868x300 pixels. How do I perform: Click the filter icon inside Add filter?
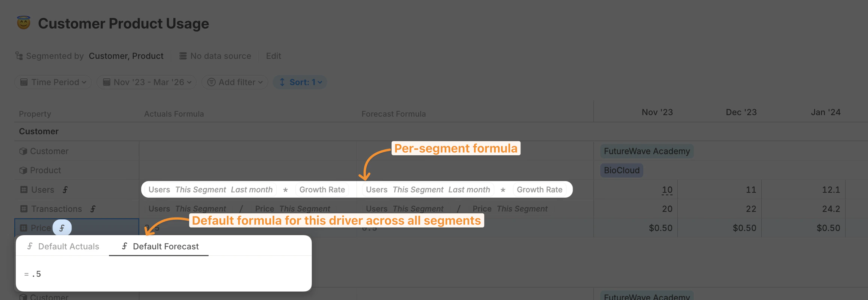[211, 82]
